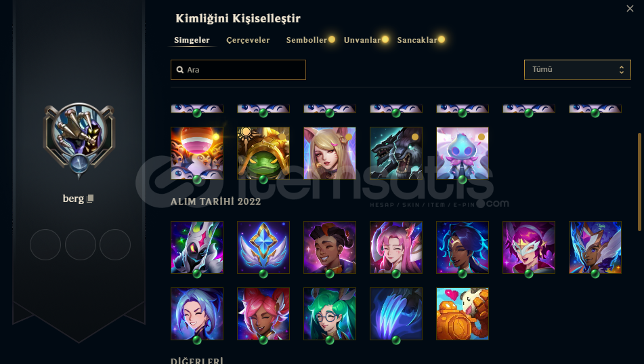Choose the masked purple-haired character icon
The height and width of the screenshot is (364, 644).
[x=529, y=247]
